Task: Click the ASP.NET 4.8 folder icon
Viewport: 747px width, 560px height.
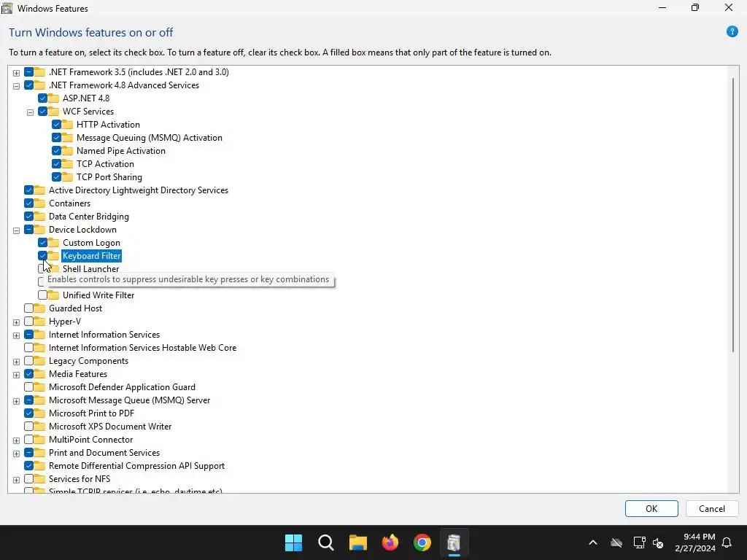Action: pyautogui.click(x=54, y=98)
